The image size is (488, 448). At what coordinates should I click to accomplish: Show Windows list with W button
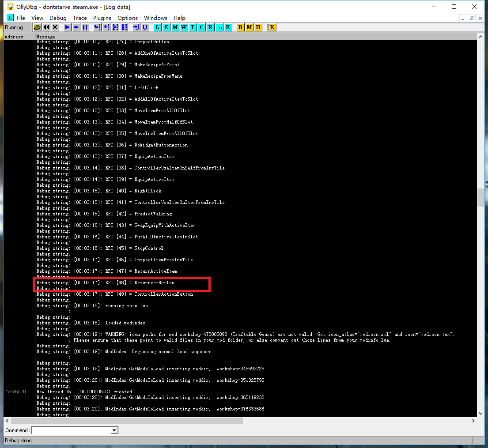(x=184, y=27)
